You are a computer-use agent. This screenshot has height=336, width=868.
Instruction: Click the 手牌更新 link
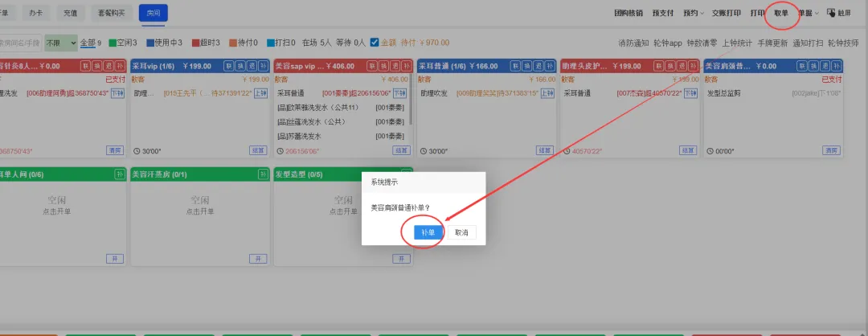772,43
